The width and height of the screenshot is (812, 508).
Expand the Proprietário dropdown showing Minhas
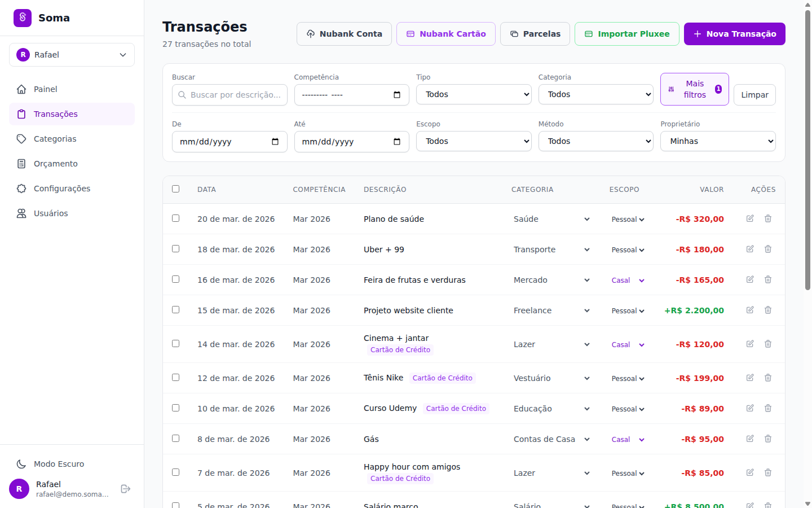point(718,141)
